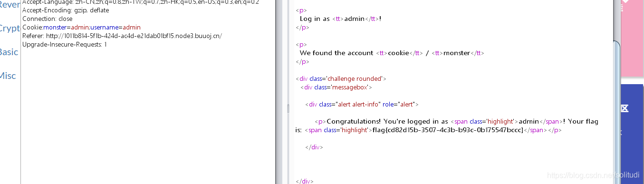Click the 'alert alert-info' div tag line

(362, 104)
